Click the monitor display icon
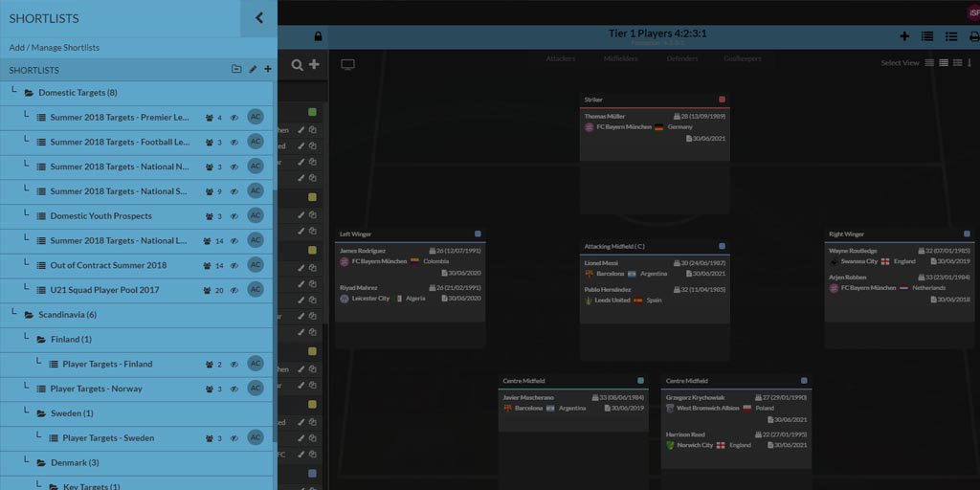The image size is (980, 490). coord(348,65)
